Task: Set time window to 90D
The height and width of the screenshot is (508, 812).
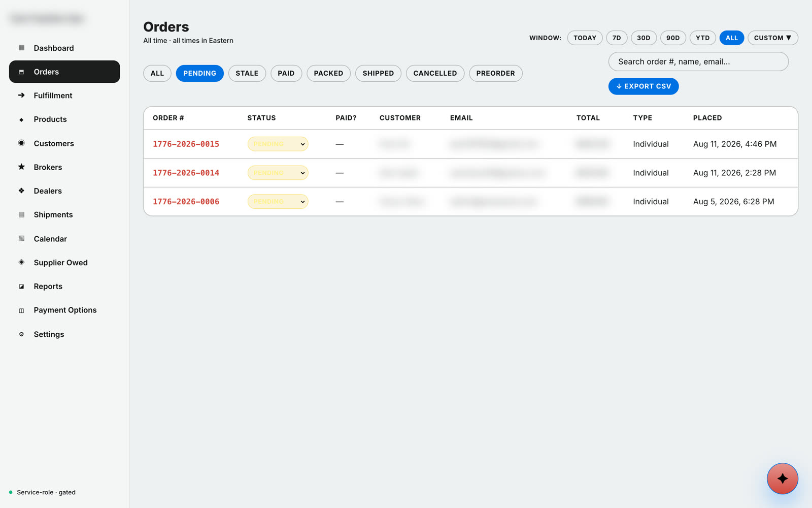Action: (673, 38)
